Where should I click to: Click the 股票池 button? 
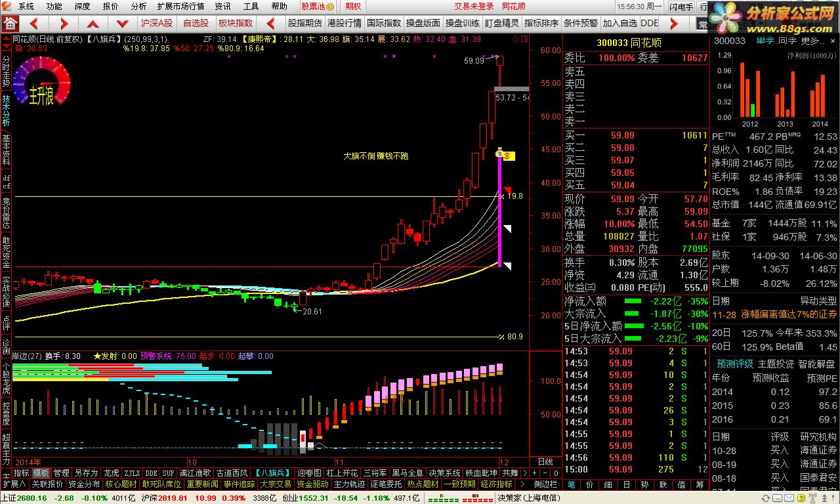(x=318, y=7)
